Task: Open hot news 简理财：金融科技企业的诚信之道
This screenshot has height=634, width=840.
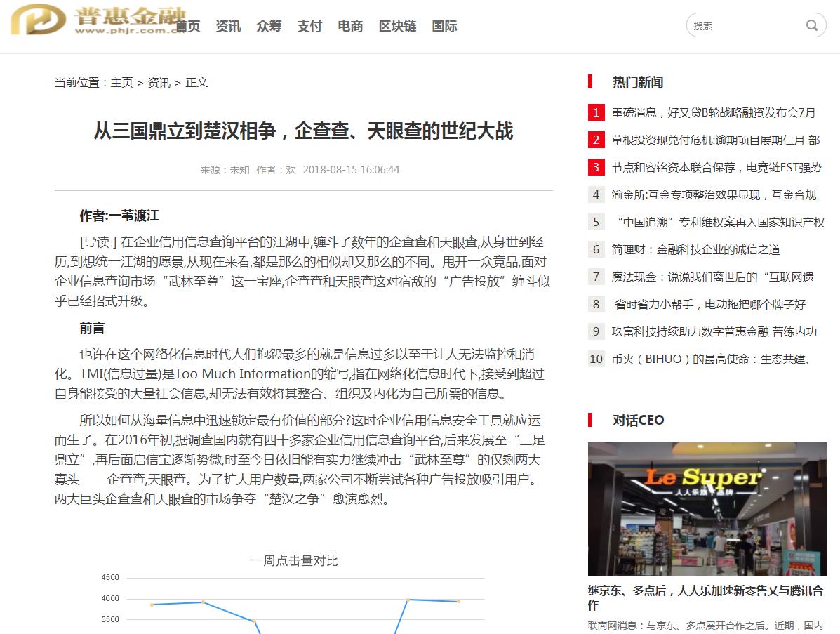Action: pyautogui.click(x=695, y=249)
